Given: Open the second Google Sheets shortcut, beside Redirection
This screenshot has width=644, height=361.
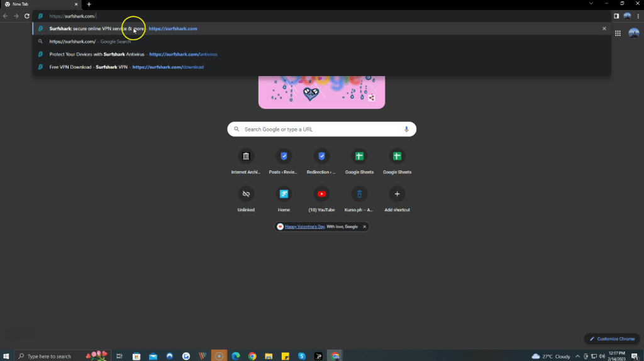Looking at the screenshot, I should coord(397,162).
